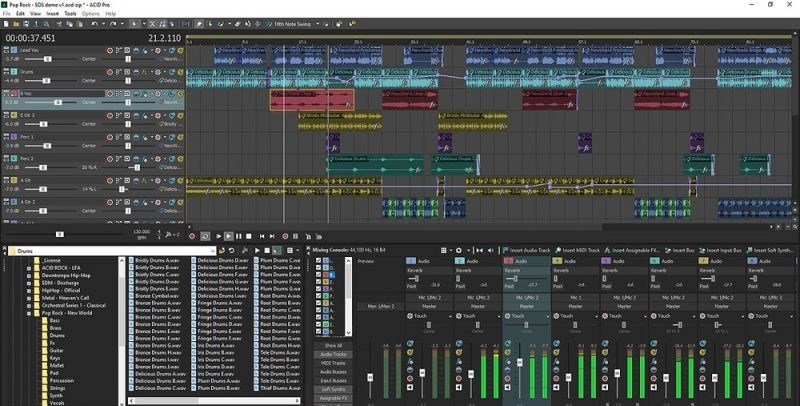This screenshot has width=800, height=406.
Task: Click the Record button in transport bar
Action: coord(192,236)
